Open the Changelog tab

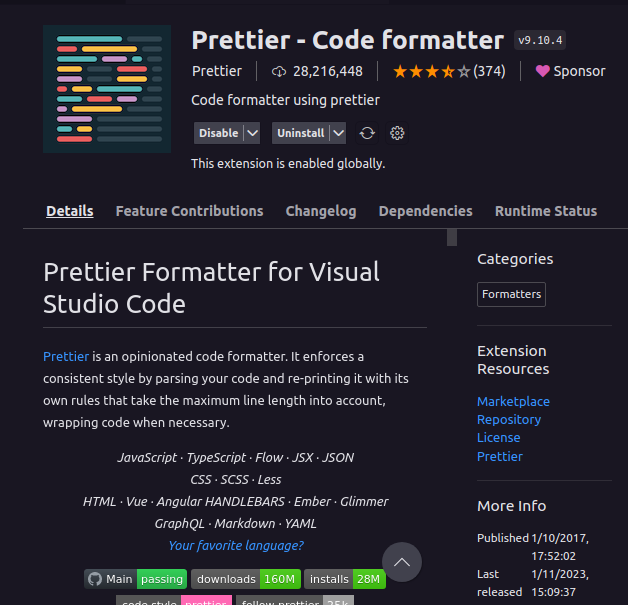pos(321,211)
